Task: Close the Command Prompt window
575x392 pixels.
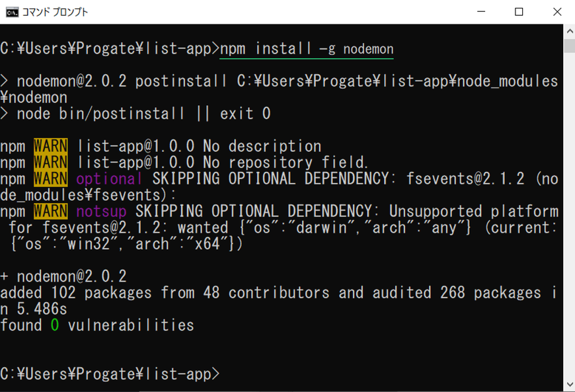Action: [x=557, y=12]
